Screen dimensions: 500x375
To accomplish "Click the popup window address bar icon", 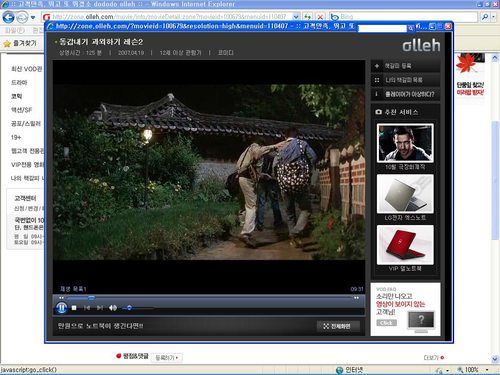I will (x=50, y=26).
